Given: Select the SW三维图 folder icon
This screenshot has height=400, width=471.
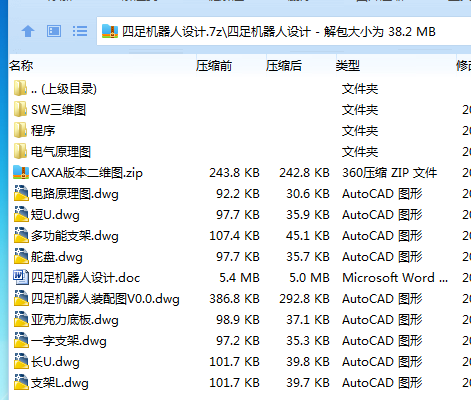Looking at the screenshot, I should pyautogui.click(x=21, y=109).
